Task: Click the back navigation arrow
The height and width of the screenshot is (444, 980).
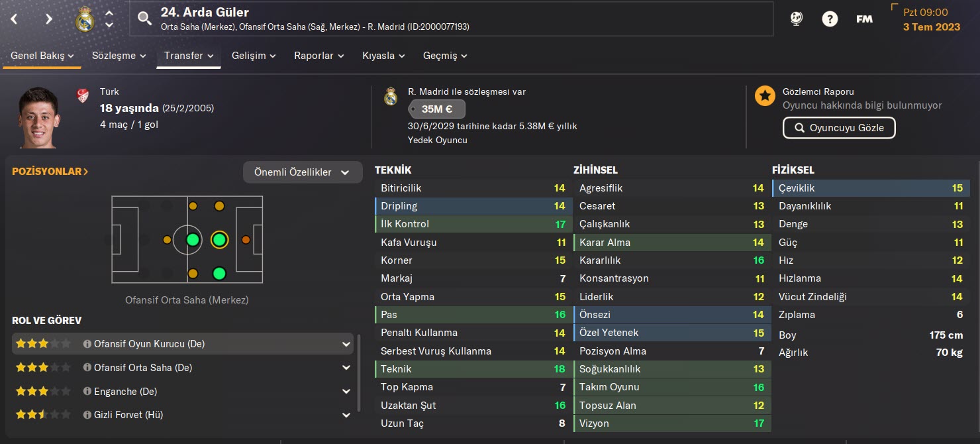Action: tap(14, 19)
